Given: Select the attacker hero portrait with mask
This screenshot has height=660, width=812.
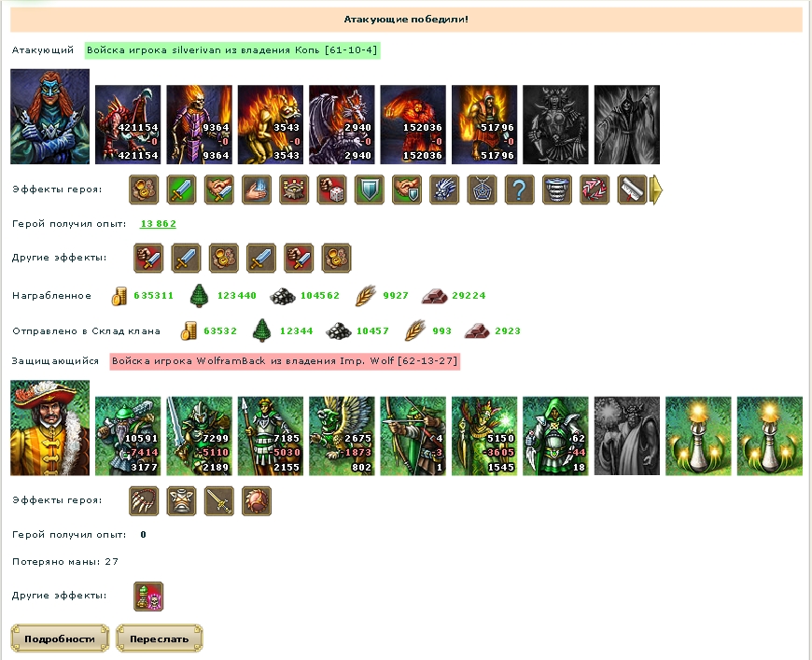Looking at the screenshot, I should tap(49, 117).
